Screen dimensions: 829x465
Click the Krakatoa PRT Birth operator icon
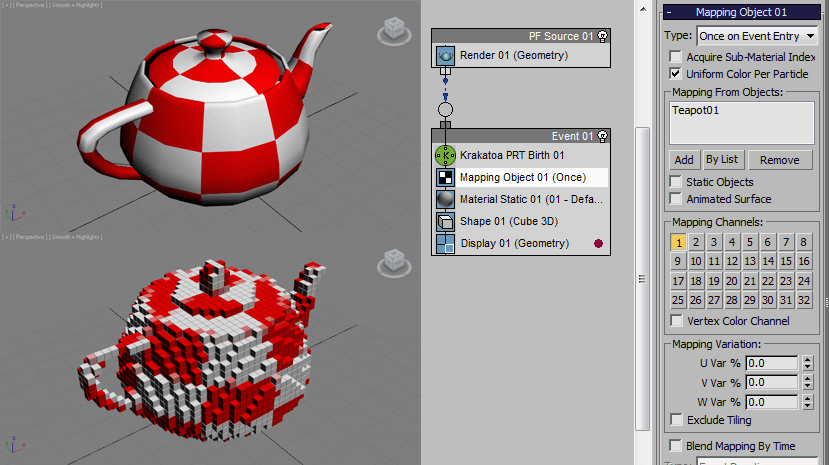[445, 156]
